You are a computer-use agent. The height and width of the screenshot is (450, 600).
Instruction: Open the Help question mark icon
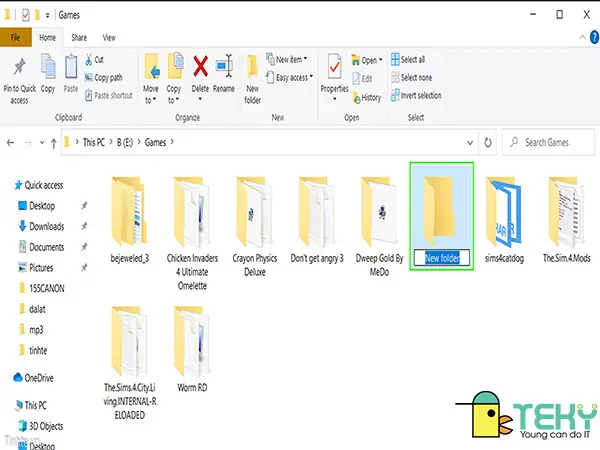click(x=594, y=38)
